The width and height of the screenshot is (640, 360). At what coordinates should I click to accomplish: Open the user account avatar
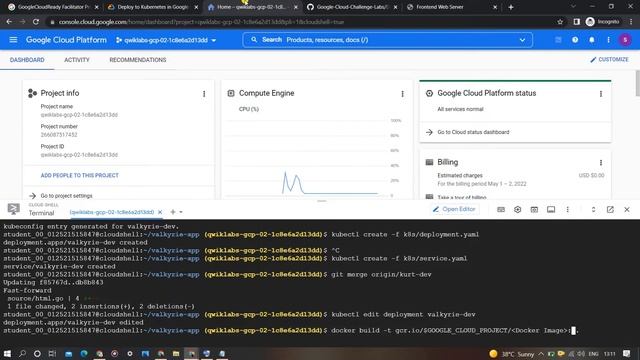(625, 40)
